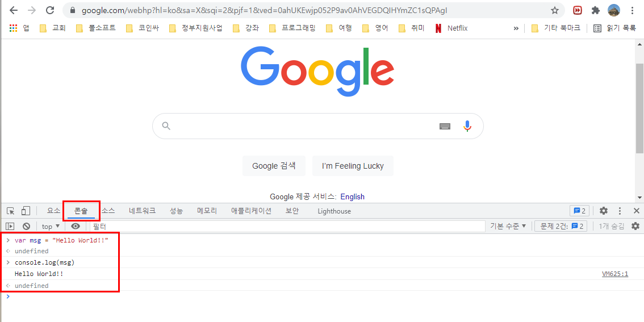Close the DevTools panel

(636, 211)
